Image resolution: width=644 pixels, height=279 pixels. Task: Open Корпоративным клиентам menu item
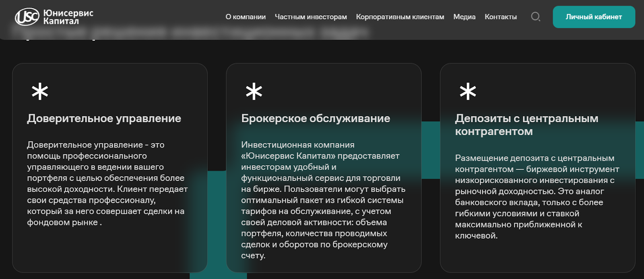pyautogui.click(x=400, y=17)
